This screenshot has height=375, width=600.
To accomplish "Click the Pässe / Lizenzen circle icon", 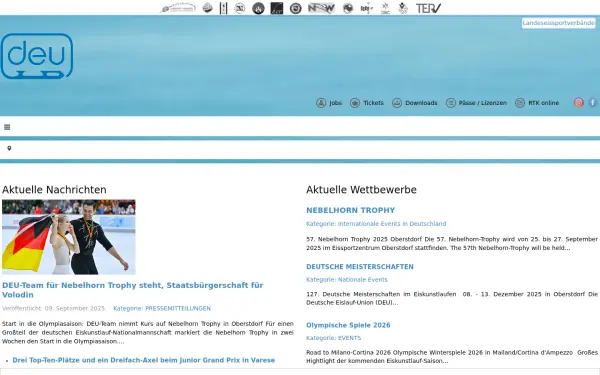I will pyautogui.click(x=451, y=103).
